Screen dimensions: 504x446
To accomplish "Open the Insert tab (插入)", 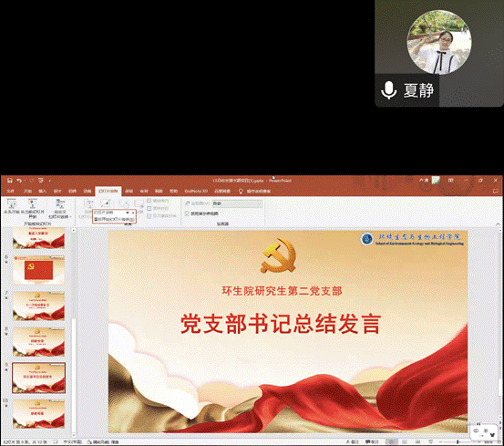I will pyautogui.click(x=43, y=191).
